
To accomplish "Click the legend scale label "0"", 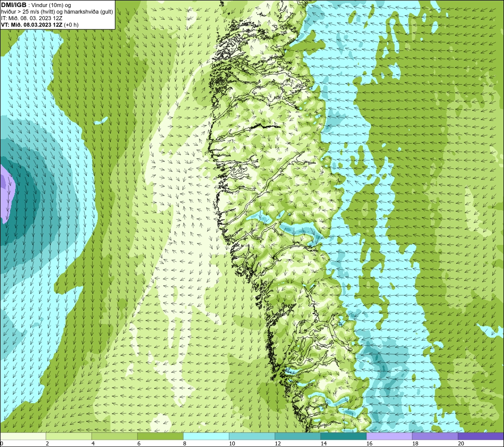I will (x=2, y=443).
